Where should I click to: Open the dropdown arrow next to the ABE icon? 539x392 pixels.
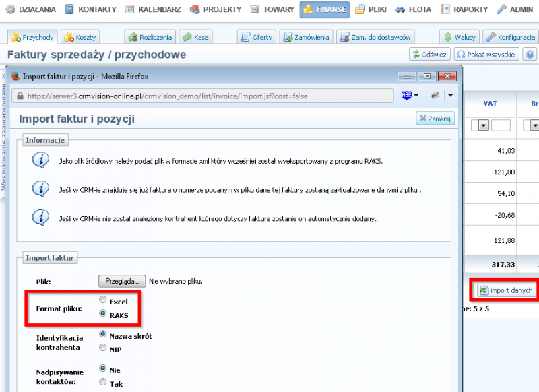point(416,95)
